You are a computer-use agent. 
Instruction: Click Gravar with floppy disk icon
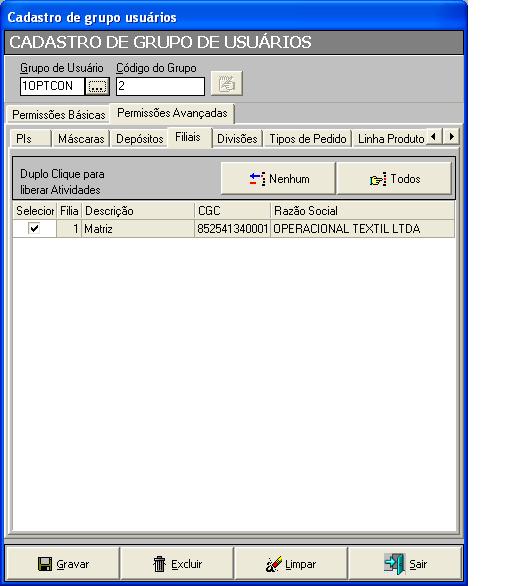[63, 564]
